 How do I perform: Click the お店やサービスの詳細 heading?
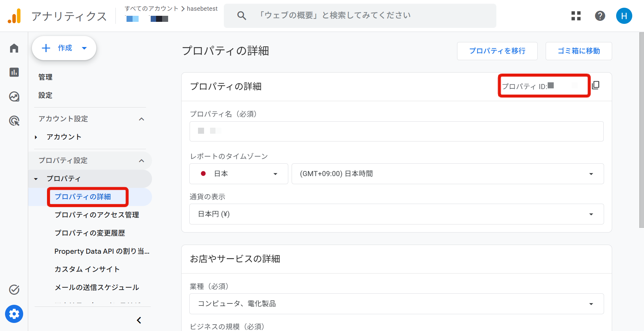click(235, 259)
